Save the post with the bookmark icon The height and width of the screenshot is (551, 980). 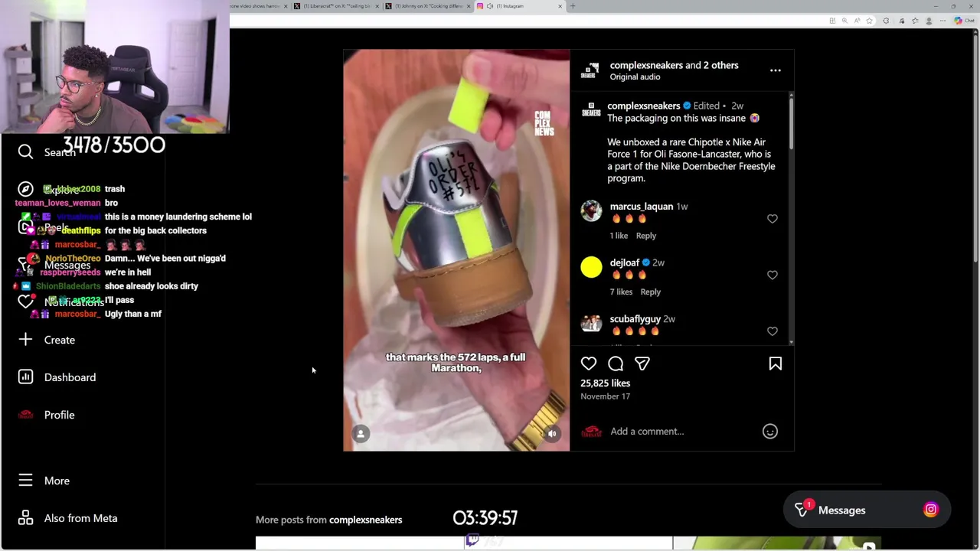coord(775,364)
